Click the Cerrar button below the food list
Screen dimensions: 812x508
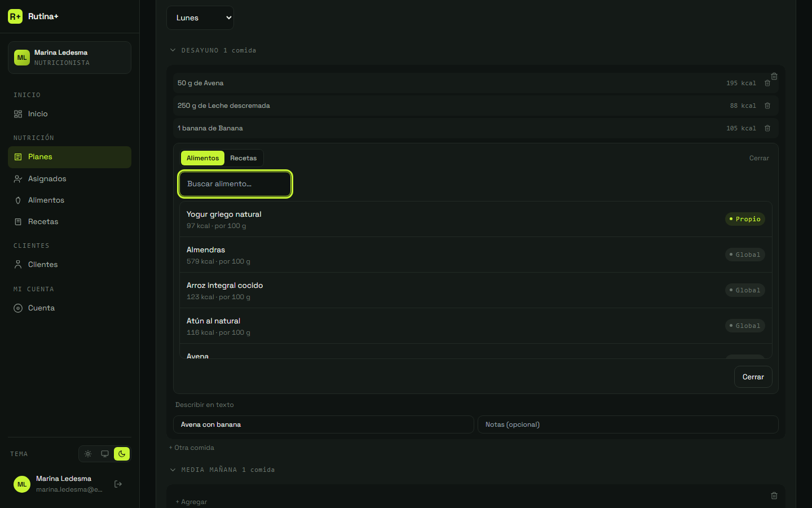[x=753, y=377]
